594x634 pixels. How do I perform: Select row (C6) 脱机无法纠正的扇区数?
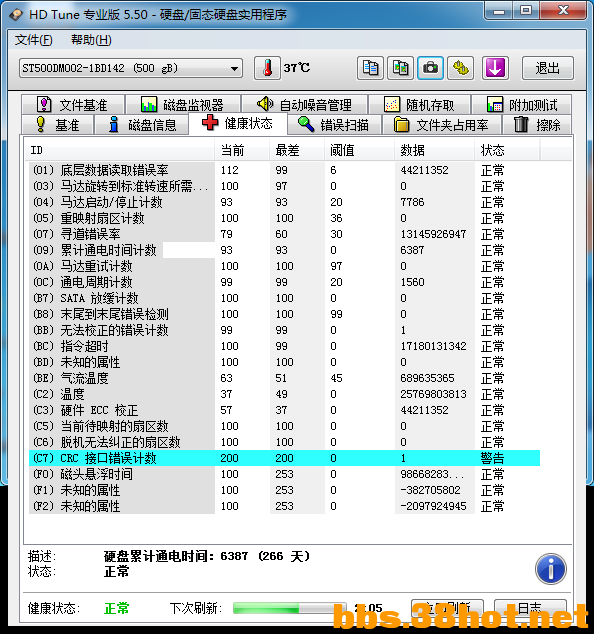point(284,442)
